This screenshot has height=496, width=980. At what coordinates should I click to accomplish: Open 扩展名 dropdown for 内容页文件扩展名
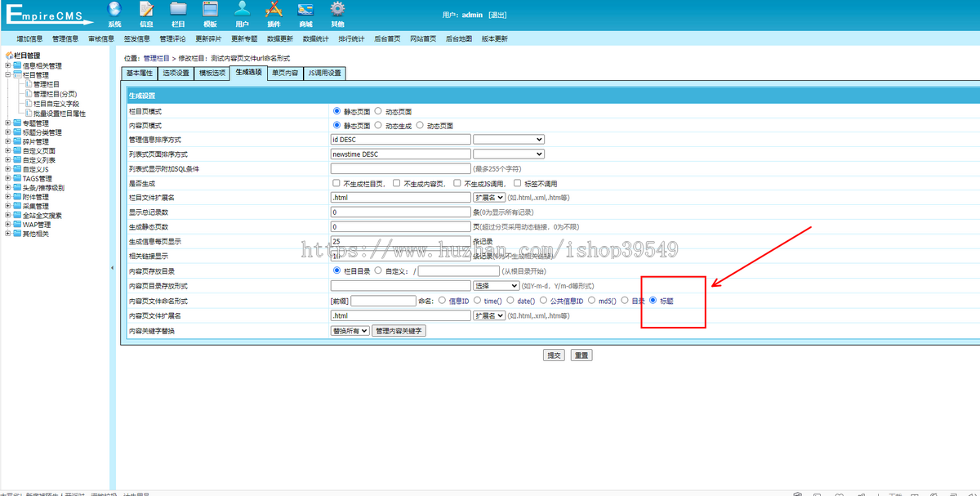click(489, 315)
